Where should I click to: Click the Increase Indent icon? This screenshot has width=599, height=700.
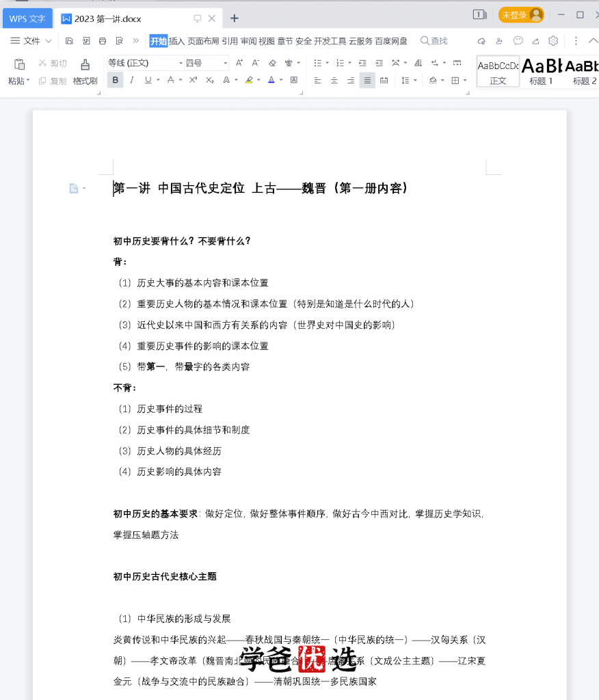coord(380,63)
